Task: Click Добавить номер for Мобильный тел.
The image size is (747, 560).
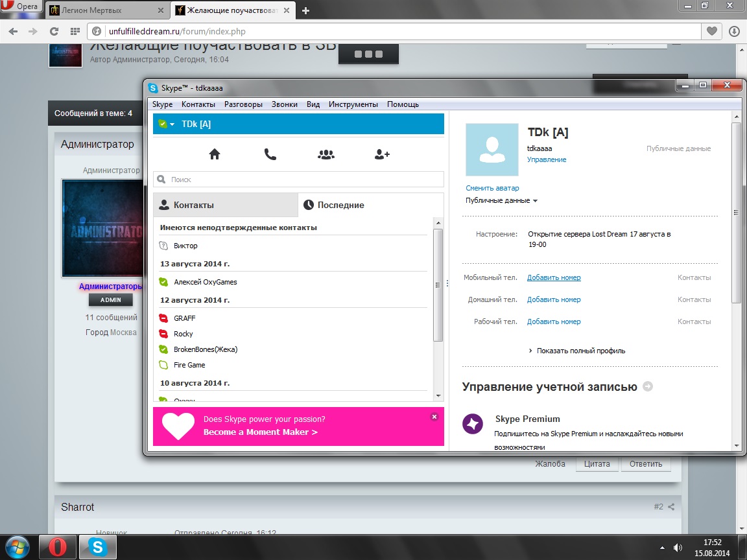Action: tap(554, 277)
